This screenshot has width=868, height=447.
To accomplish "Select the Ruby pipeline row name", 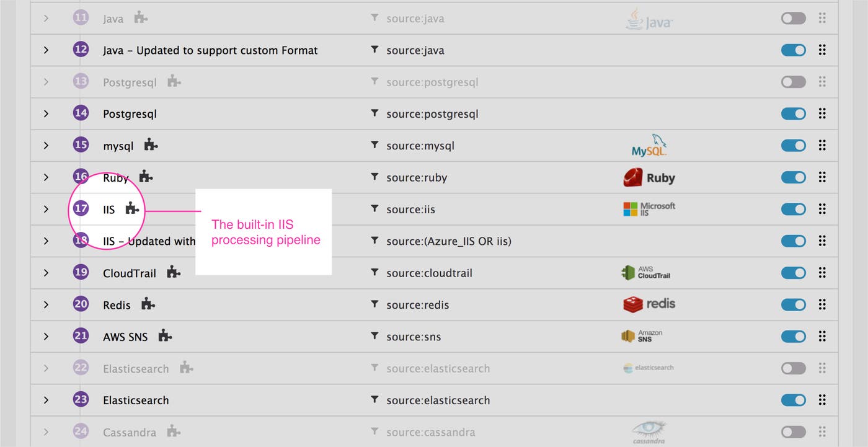I will point(115,178).
